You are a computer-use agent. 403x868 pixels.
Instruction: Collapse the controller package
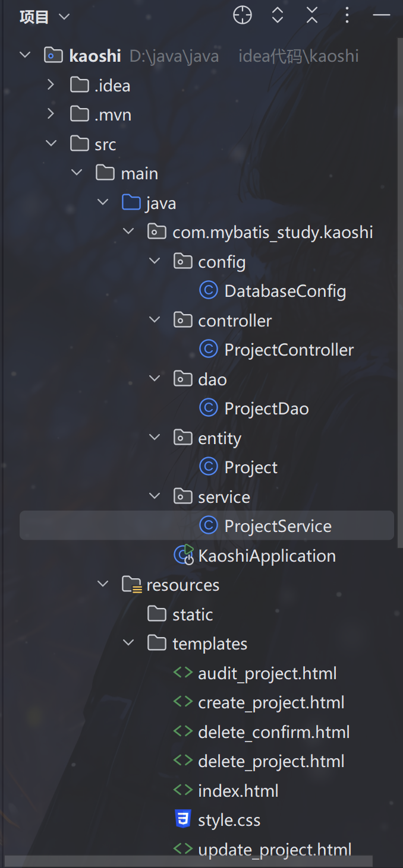pyautogui.click(x=155, y=320)
